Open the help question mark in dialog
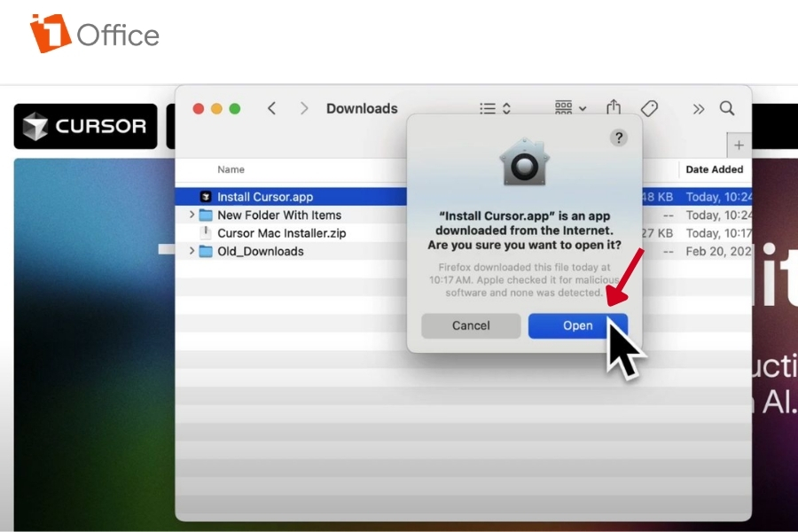Image resolution: width=798 pixels, height=532 pixels. coord(618,137)
